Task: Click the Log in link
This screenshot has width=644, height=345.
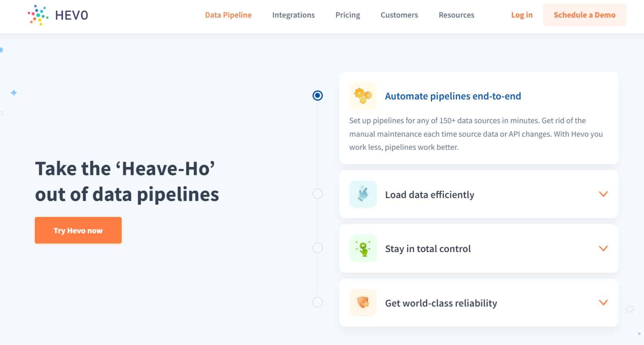Action: [x=522, y=15]
